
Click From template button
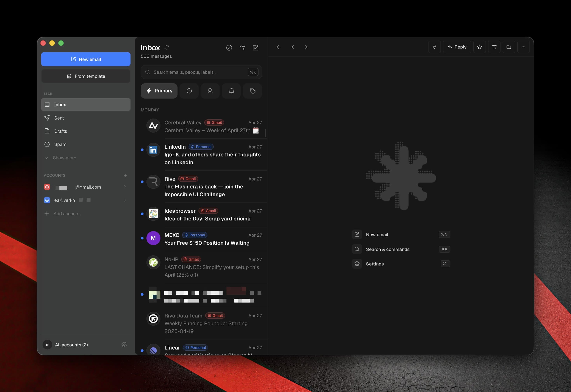coord(86,76)
